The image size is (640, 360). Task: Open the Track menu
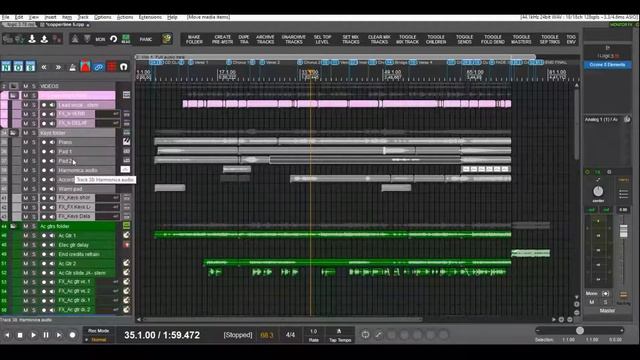83,17
